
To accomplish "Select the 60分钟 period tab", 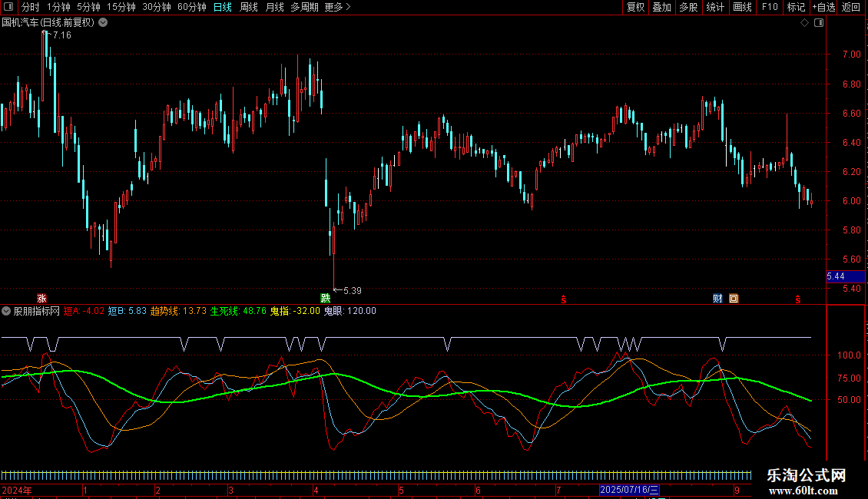I will (191, 7).
